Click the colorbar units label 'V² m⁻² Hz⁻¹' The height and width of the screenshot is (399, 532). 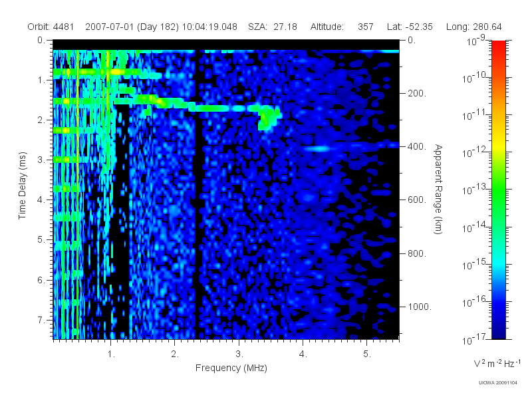tap(497, 362)
